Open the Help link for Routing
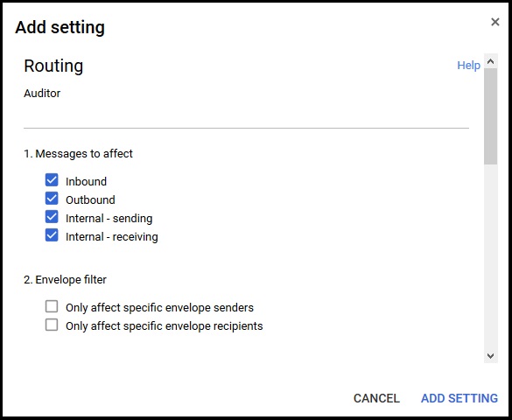This screenshot has height=420, width=512. pyautogui.click(x=468, y=66)
